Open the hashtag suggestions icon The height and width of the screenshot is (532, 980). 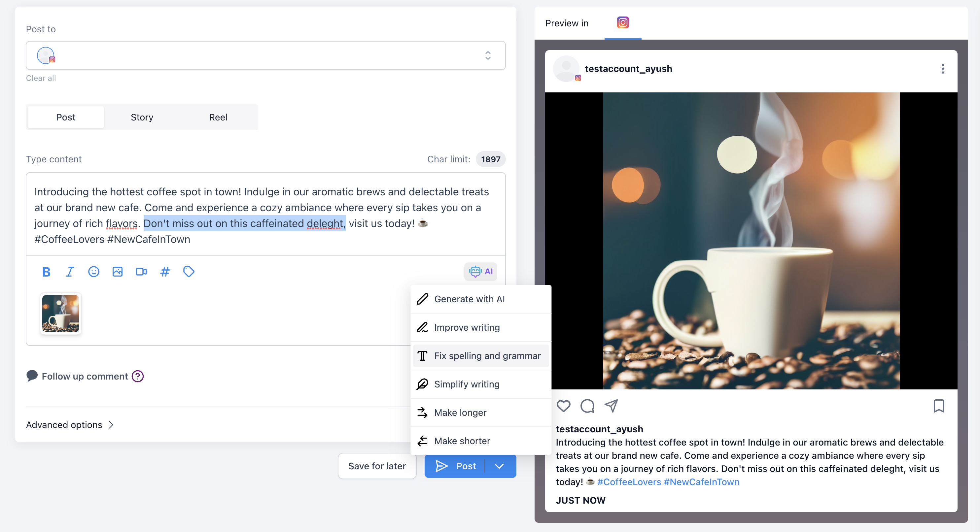[165, 272]
